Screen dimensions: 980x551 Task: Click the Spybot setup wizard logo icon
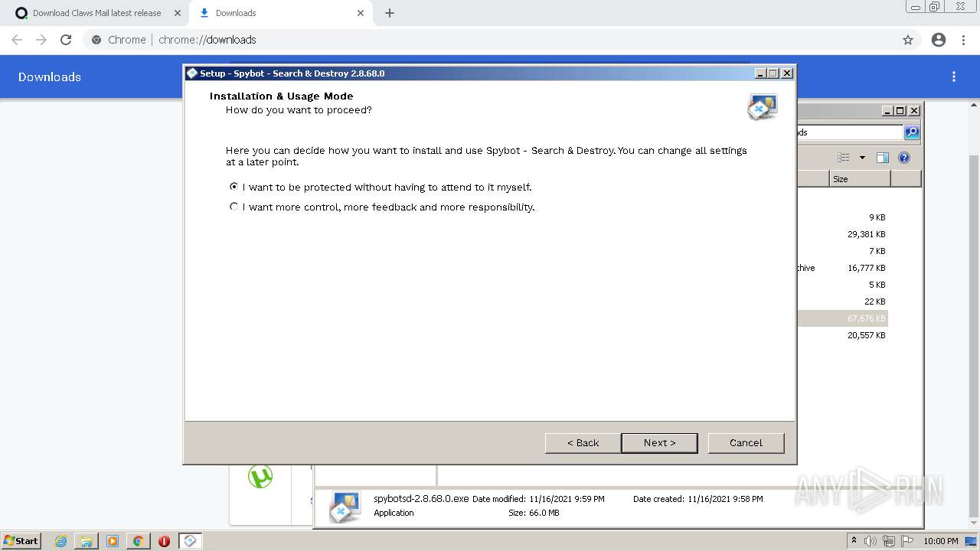coord(763,106)
